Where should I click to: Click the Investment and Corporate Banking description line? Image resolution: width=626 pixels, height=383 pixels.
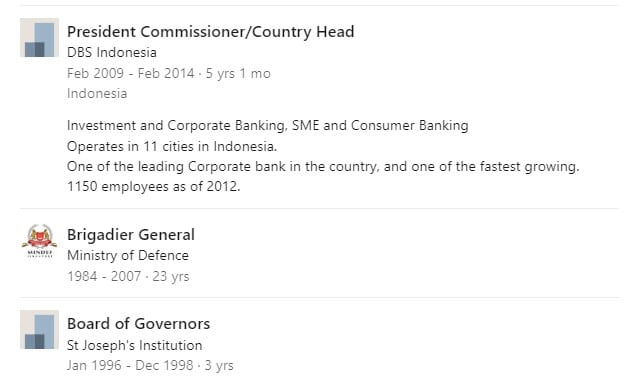(267, 126)
